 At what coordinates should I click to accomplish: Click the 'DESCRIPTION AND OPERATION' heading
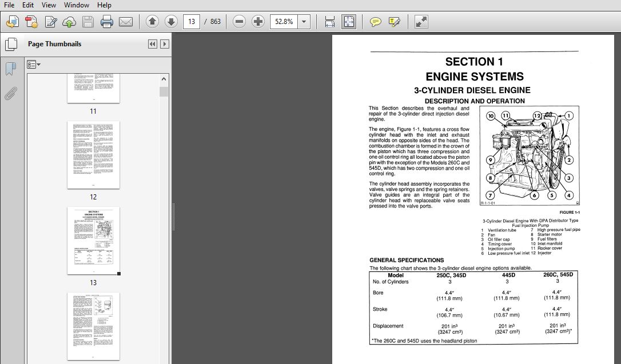pos(475,101)
